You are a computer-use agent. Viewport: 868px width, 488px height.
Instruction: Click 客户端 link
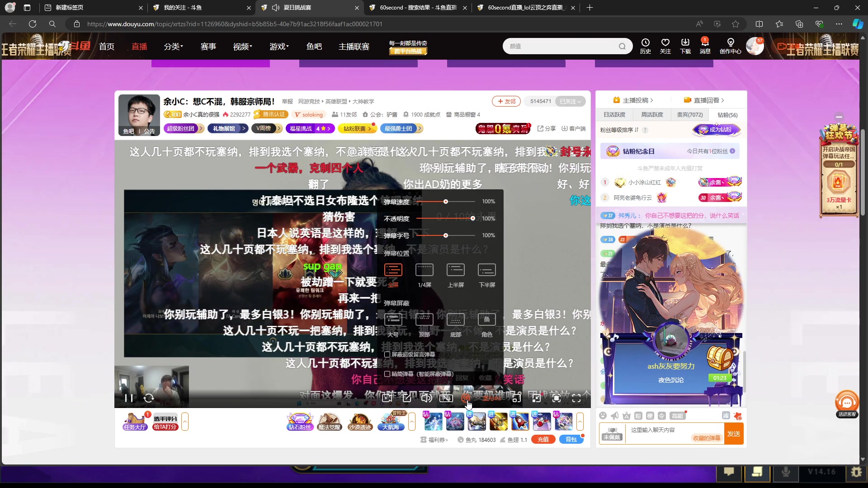coord(574,129)
